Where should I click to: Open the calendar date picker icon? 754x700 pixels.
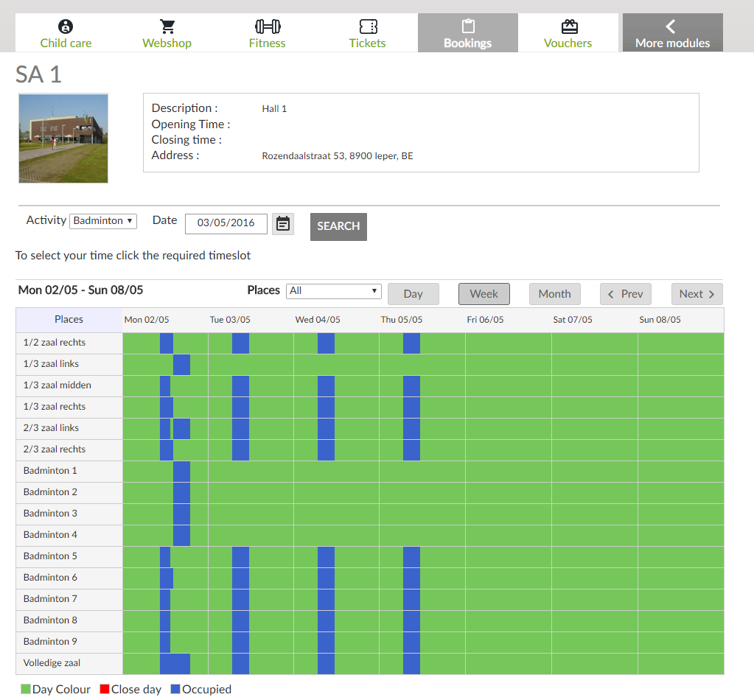tap(283, 223)
